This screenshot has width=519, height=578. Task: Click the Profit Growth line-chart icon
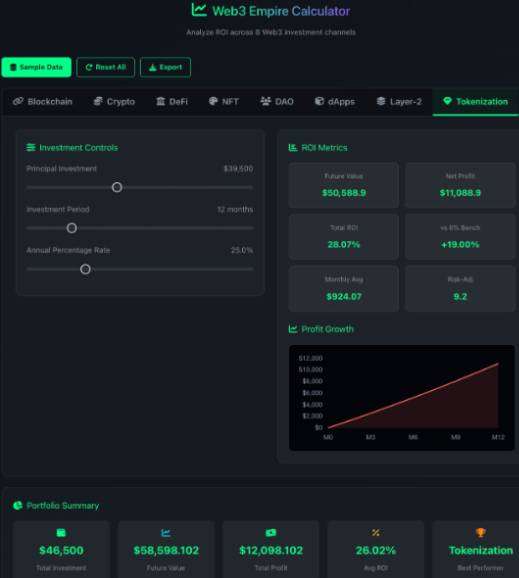point(293,329)
